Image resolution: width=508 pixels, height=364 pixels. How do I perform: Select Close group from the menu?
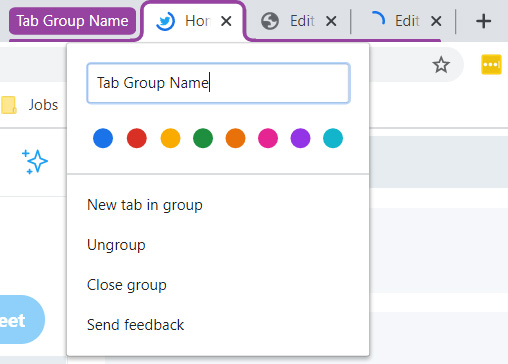(218, 285)
